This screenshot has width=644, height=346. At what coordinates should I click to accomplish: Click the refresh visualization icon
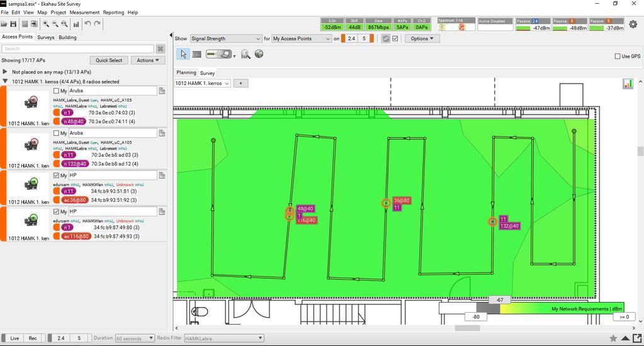[386, 38]
